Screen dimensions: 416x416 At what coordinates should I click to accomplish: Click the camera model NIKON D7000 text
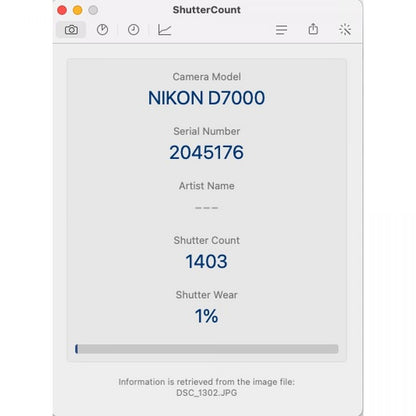[x=207, y=98]
